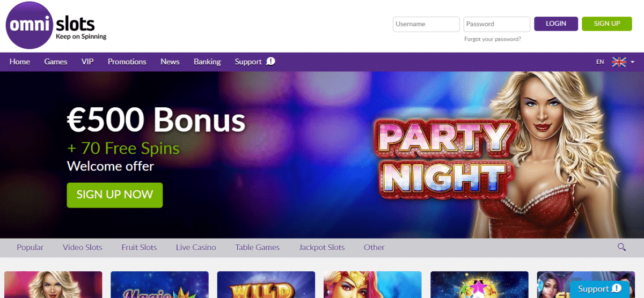The image size is (644, 298).
Task: Open the Other games category
Action: pyautogui.click(x=374, y=247)
